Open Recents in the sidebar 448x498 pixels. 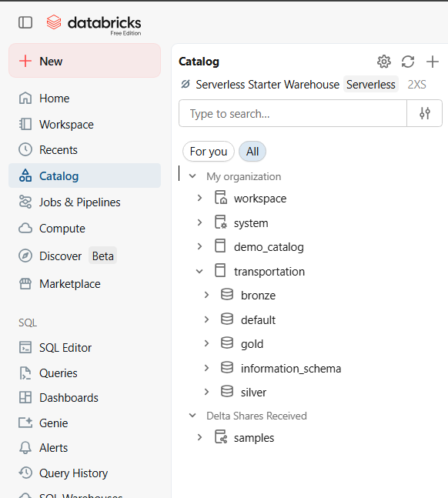pyautogui.click(x=85, y=149)
